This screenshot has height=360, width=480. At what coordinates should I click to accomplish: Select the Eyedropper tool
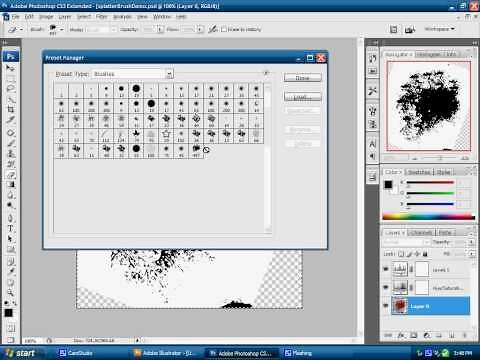10,272
